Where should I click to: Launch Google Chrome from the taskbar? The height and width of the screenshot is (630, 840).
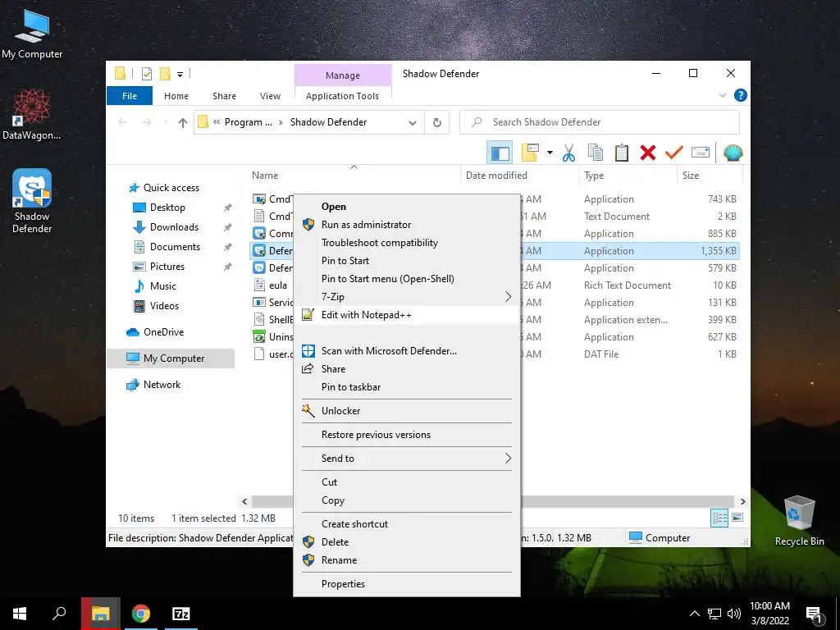tap(141, 614)
